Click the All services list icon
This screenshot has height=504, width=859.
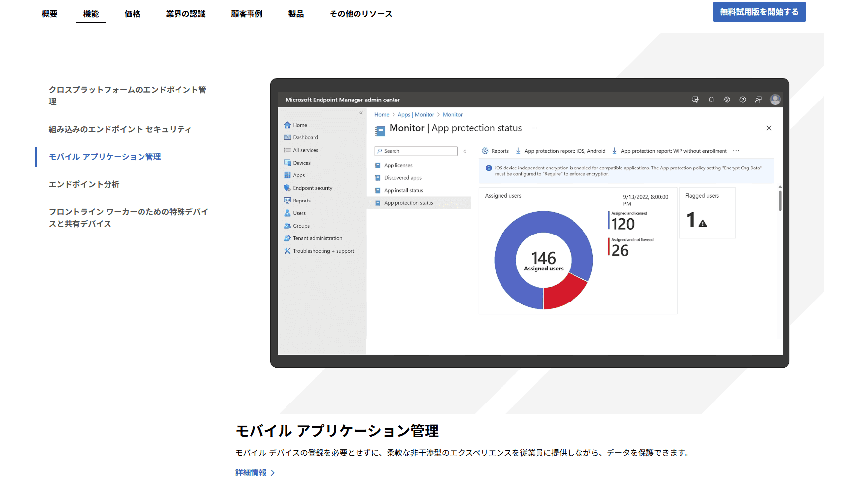point(287,150)
